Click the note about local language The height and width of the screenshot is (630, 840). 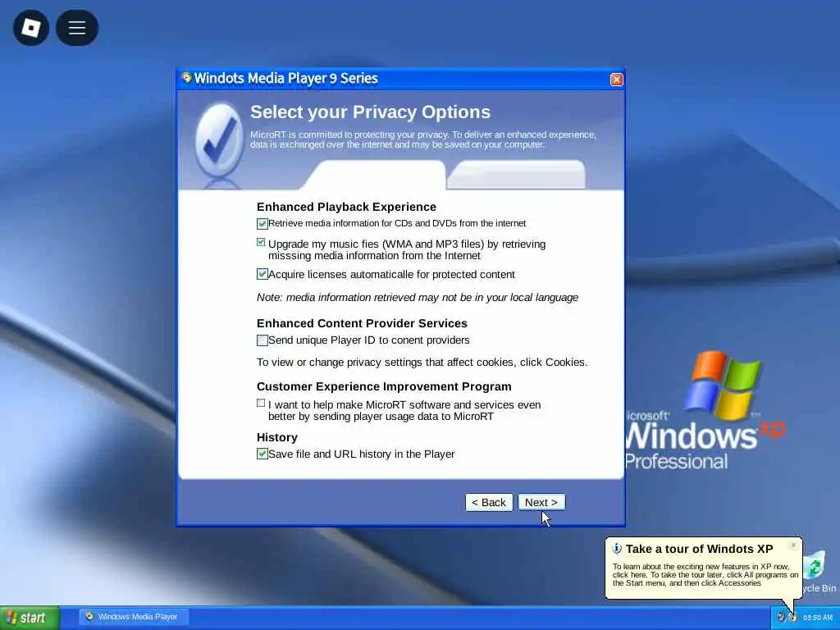(x=418, y=297)
